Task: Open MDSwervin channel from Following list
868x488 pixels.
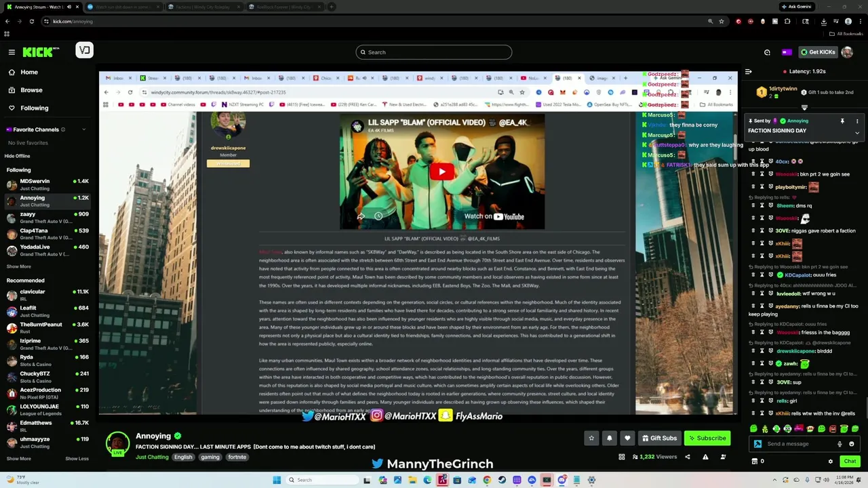Action: [47, 184]
